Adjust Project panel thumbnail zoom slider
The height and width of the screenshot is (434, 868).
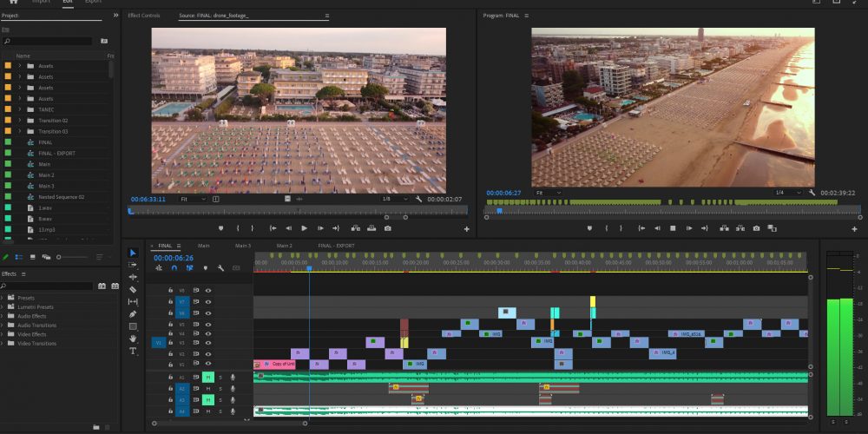[x=73, y=257]
